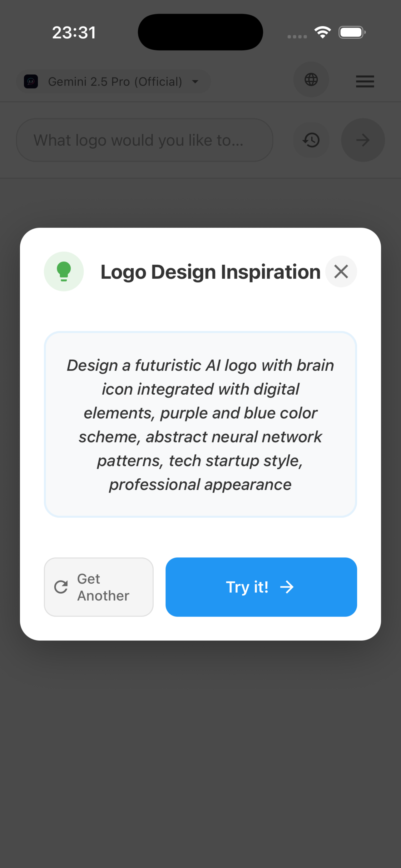Click the battery indicator icon
This screenshot has height=868, width=401.
pos(352,32)
